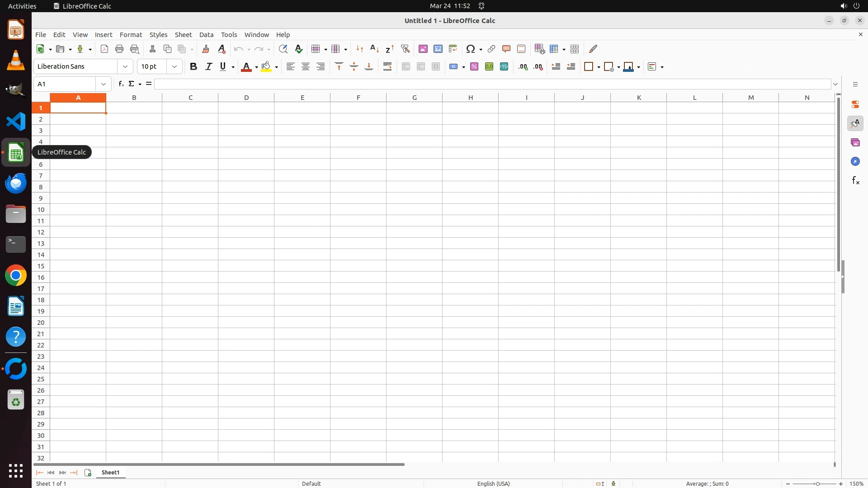
Task: Toggle Italic formatting
Action: [208, 67]
